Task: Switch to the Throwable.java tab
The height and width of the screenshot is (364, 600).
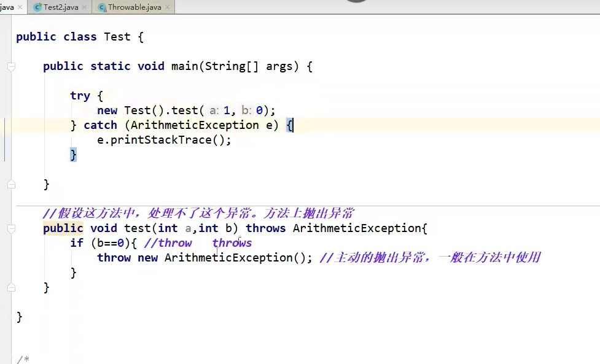Action: [x=134, y=7]
